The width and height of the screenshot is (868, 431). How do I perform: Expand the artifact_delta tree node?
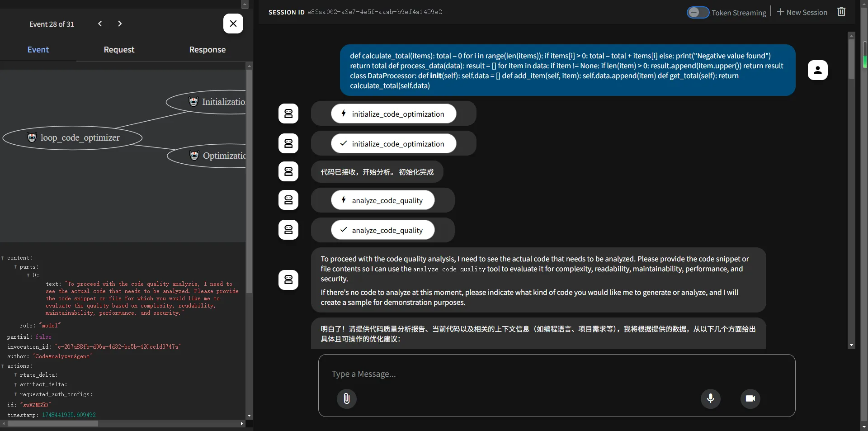click(15, 384)
